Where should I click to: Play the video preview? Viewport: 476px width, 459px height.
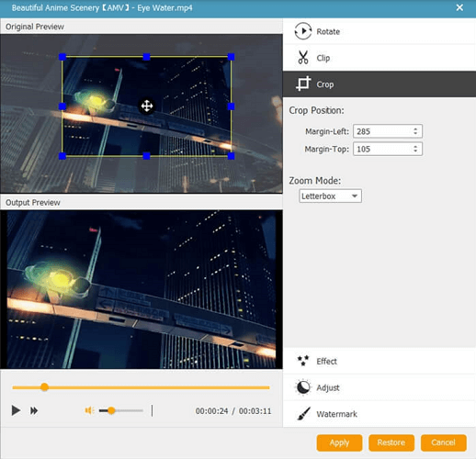pos(16,410)
